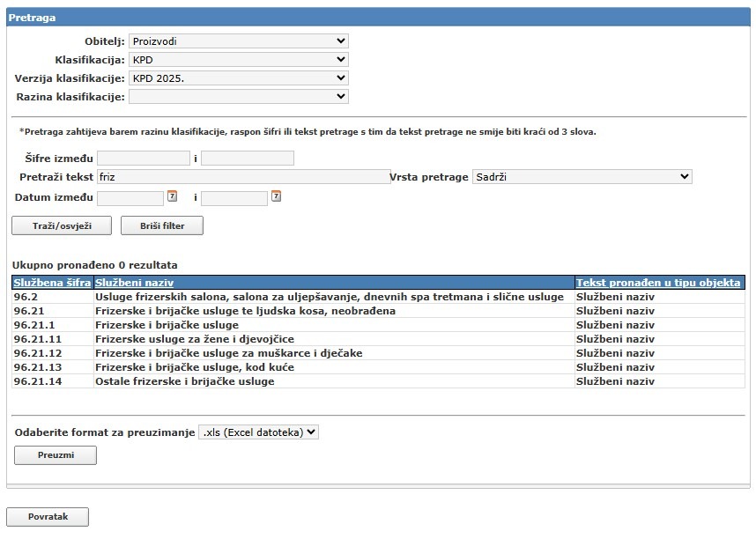Expand Verzija klasifikacije dropdown
Screen dimensions: 756x539
[238, 78]
